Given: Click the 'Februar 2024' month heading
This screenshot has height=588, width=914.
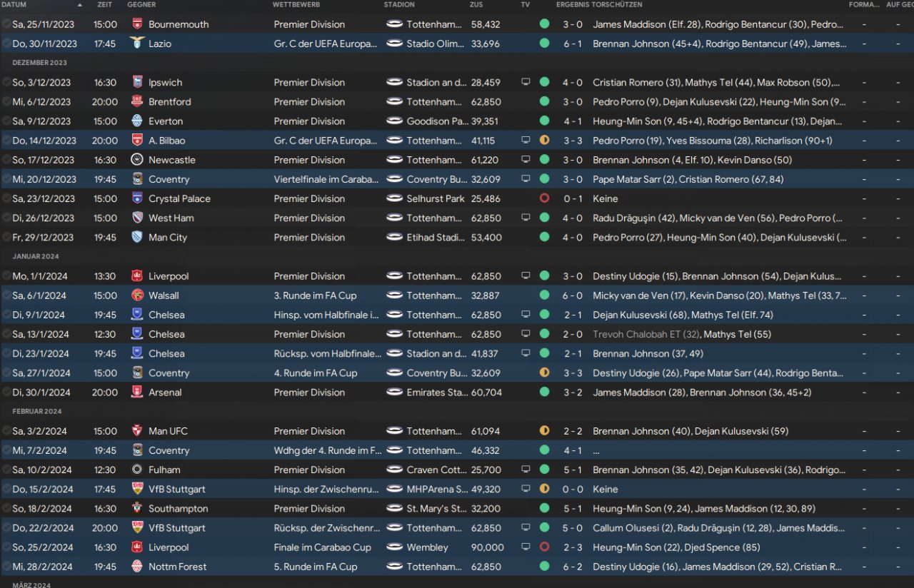Looking at the screenshot, I should (37, 411).
